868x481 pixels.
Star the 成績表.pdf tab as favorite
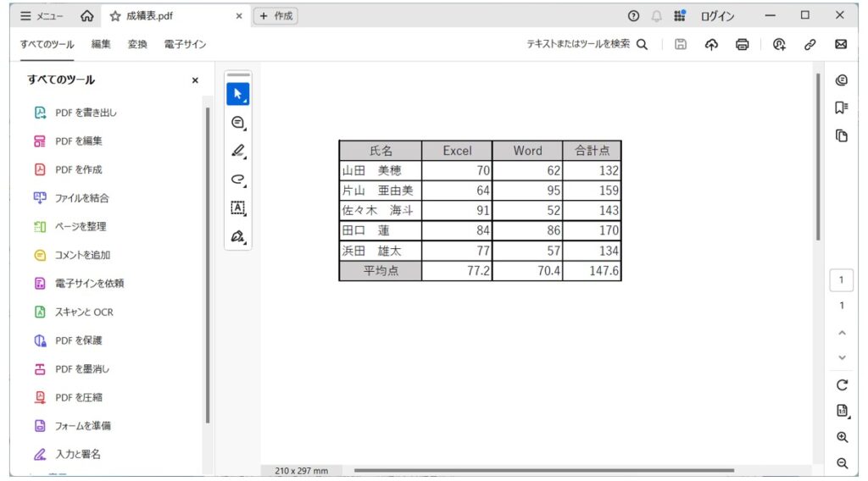tap(115, 16)
